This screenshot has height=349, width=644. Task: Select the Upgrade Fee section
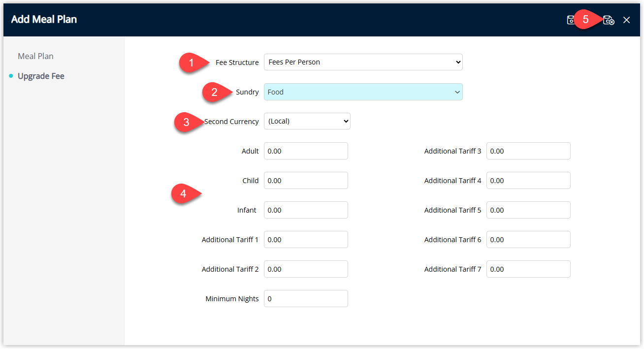(41, 76)
